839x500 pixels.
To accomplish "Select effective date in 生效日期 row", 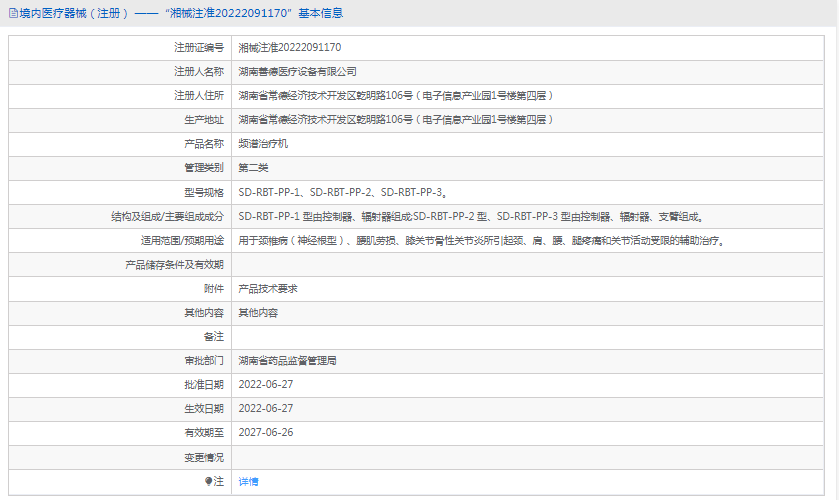I will click(x=266, y=408).
